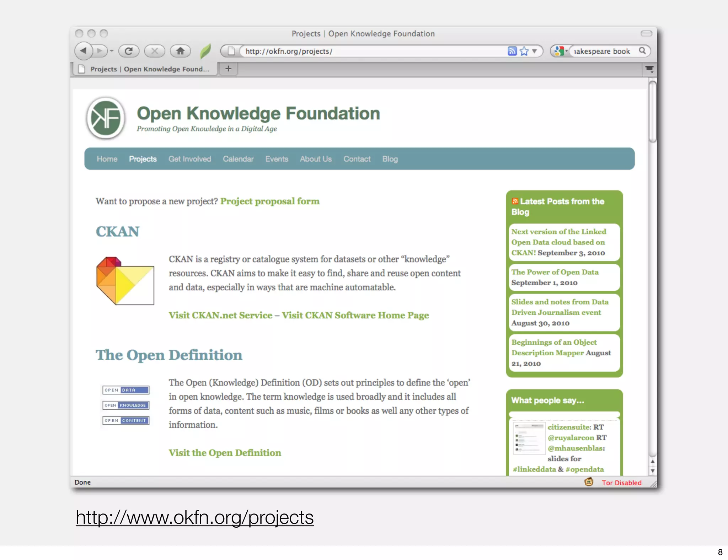Viewport: 728px width, 560px height.
Task: Click the OPEN DATA badge
Action: [x=126, y=390]
